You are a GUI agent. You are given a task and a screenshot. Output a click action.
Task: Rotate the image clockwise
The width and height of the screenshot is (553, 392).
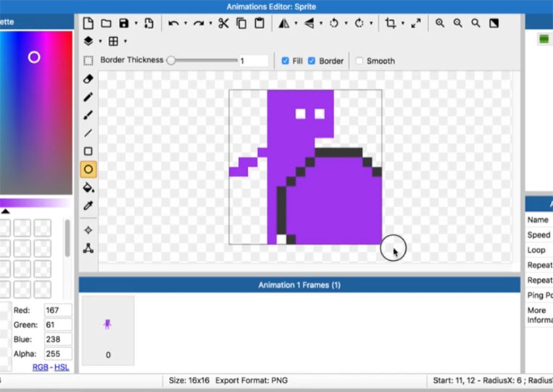pyautogui.click(x=359, y=23)
